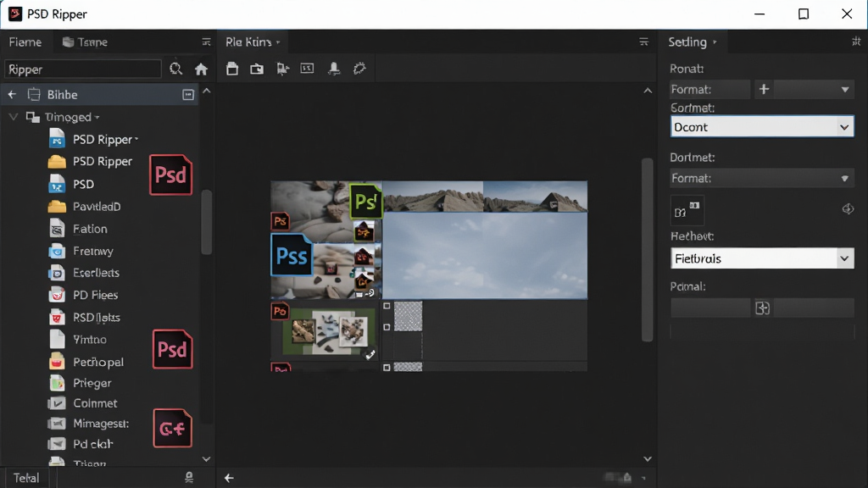Click the red icon beside Mimageset
Screen dimensions: 868x488
click(x=172, y=428)
